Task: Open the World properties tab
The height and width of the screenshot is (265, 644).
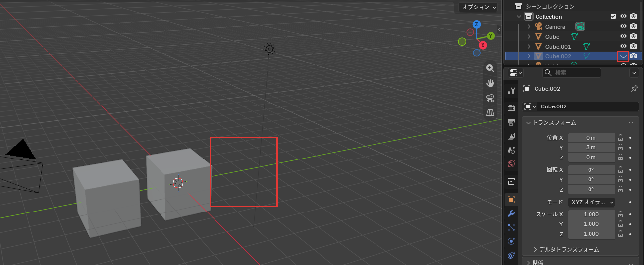Action: click(x=511, y=163)
